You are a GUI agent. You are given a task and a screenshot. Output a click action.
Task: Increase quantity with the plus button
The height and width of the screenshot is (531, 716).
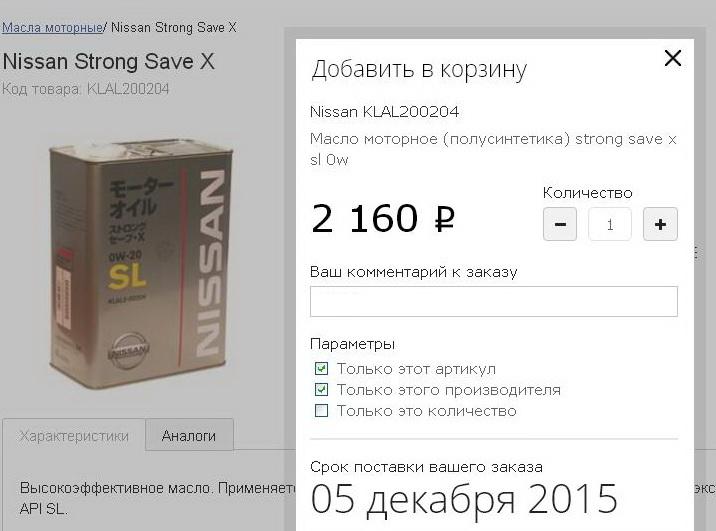[660, 224]
